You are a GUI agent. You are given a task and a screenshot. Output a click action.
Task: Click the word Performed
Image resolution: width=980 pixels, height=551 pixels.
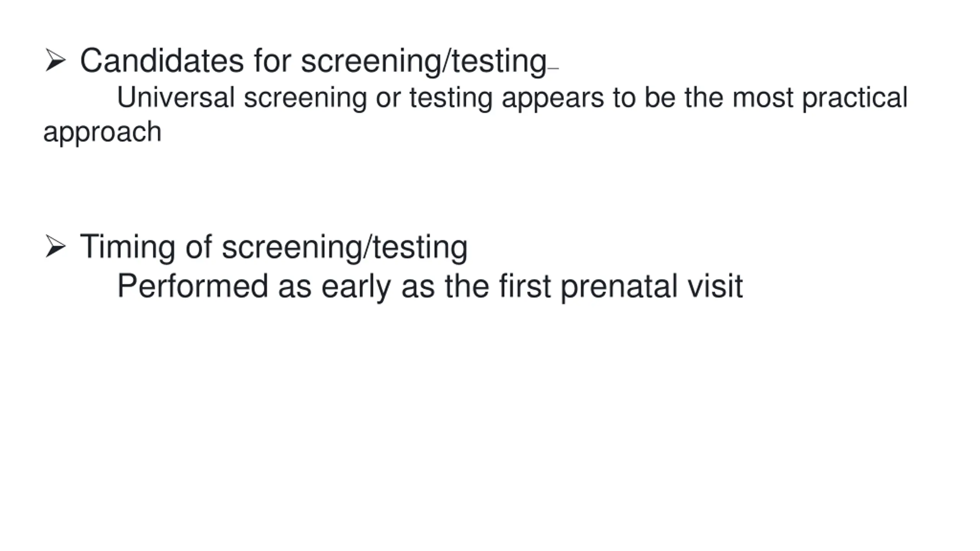point(193,286)
